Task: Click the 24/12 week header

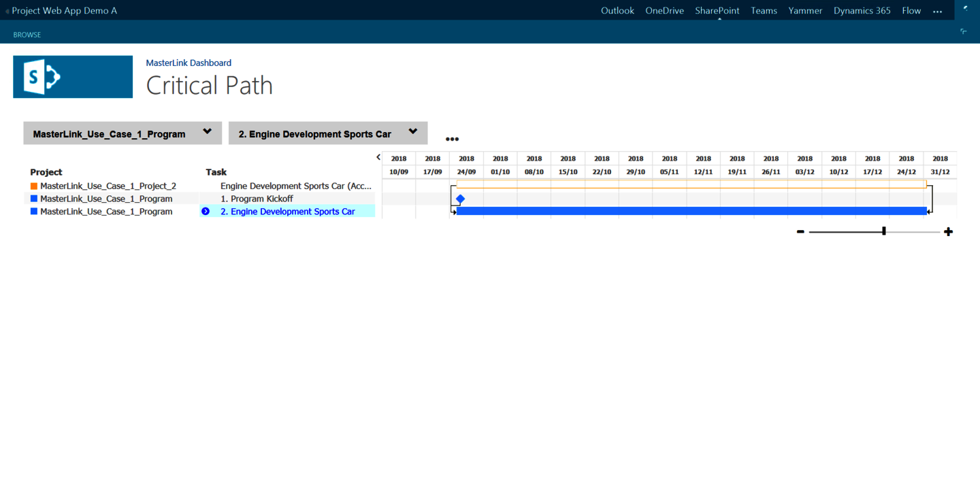Action: (906, 172)
